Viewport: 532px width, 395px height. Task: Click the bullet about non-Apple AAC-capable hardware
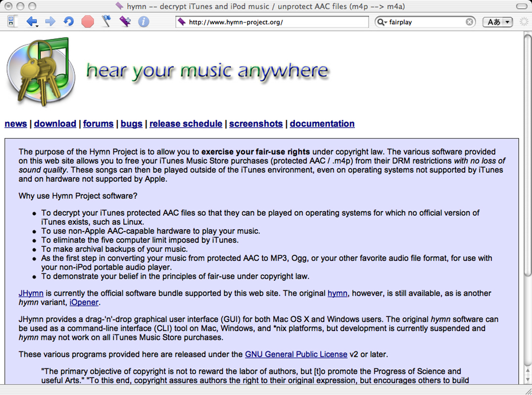[150, 231]
